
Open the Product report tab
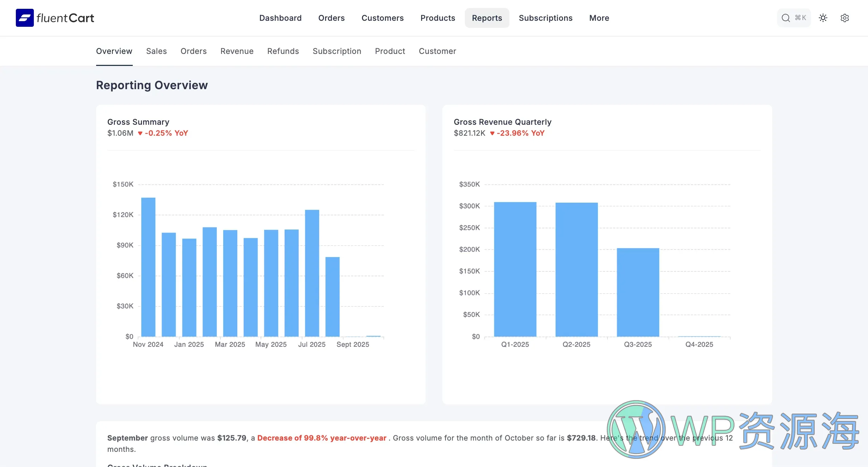coord(390,51)
